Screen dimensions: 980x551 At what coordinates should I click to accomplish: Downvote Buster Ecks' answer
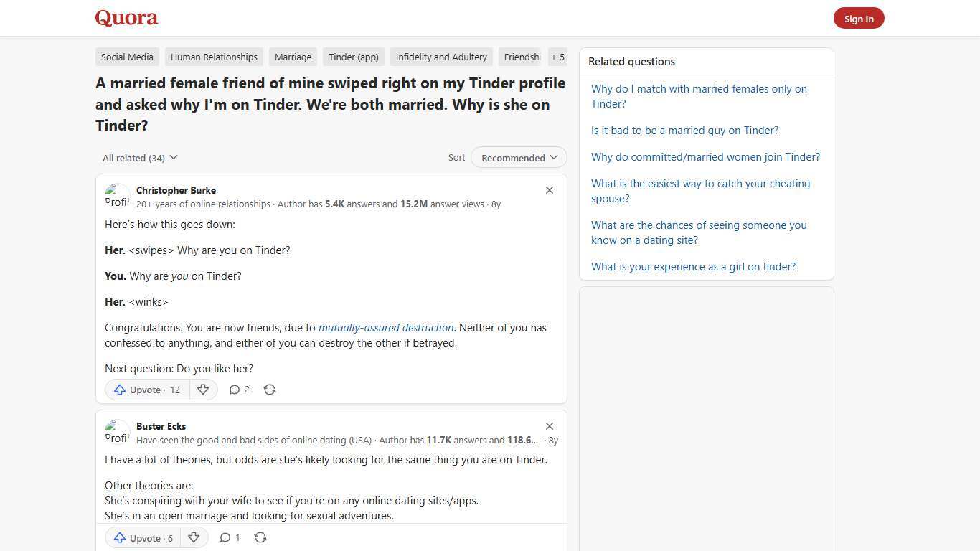pos(194,537)
